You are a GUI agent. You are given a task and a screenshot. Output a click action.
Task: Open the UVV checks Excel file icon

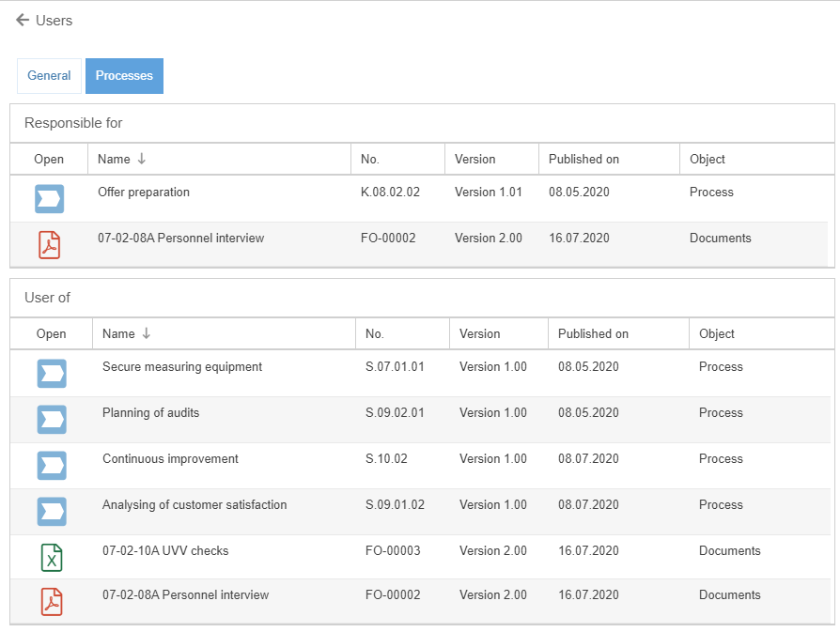[x=52, y=558]
